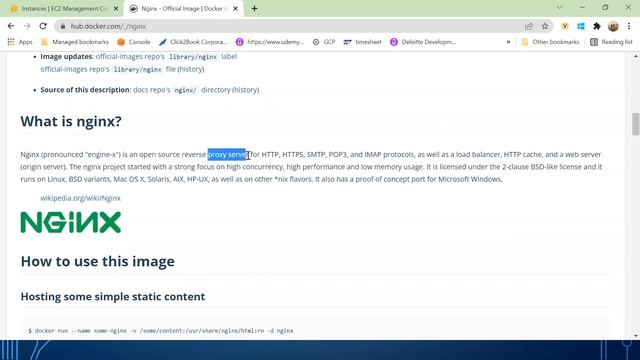Click the 'How to use this image' heading

click(x=98, y=261)
